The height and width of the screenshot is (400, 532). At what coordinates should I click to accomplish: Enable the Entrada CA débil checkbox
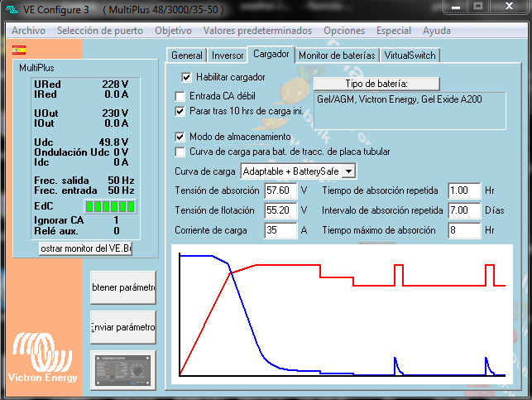click(180, 96)
